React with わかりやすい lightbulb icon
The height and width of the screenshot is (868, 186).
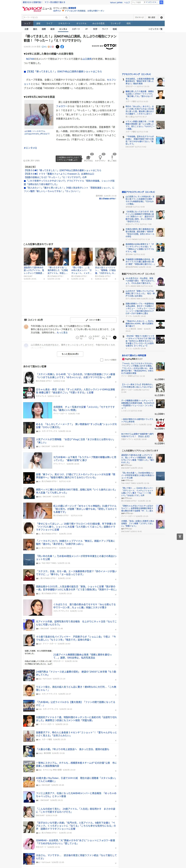tap(100, 158)
